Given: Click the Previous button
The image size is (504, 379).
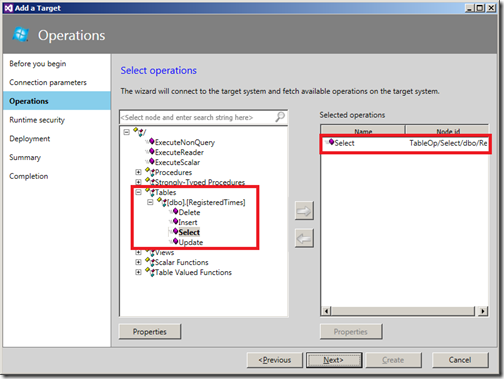Looking at the screenshot, I should [x=275, y=360].
